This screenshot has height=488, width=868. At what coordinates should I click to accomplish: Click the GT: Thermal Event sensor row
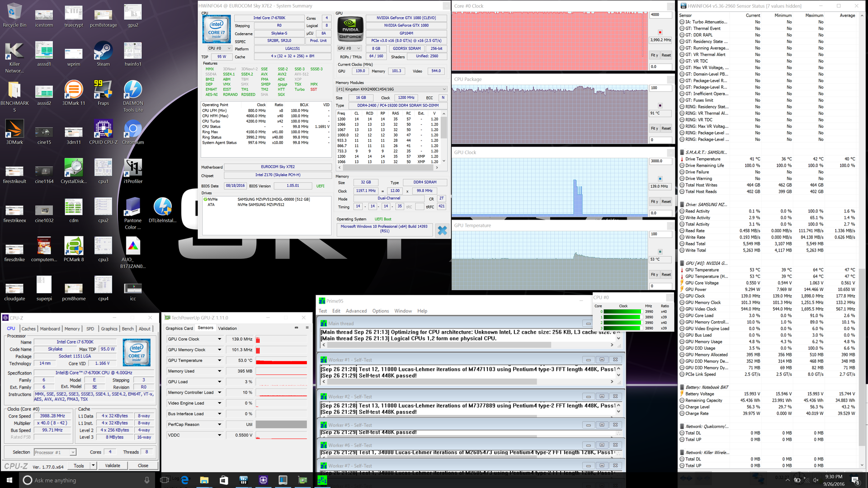tap(769, 28)
